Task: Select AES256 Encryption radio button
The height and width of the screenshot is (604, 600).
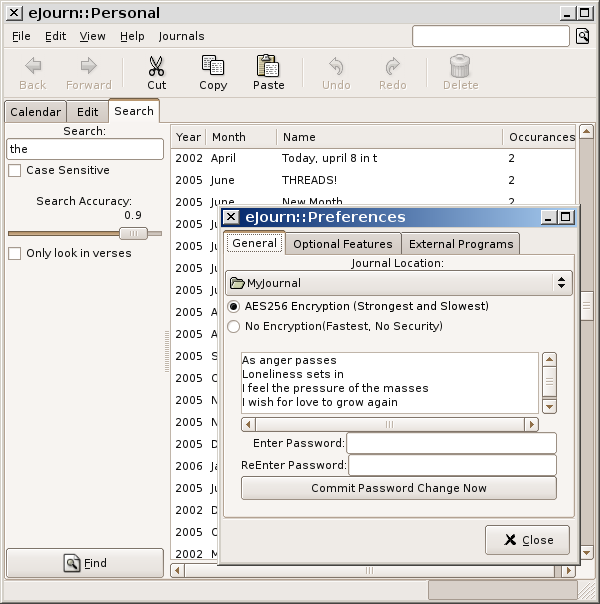Action: 233,307
